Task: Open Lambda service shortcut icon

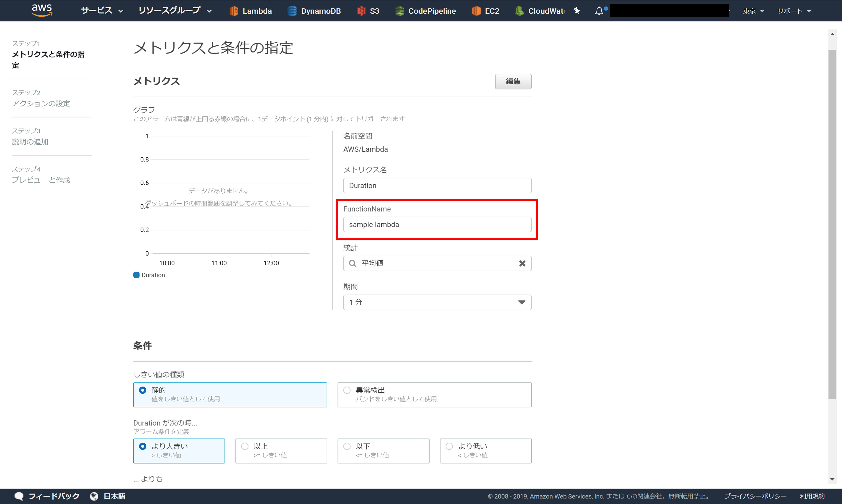Action: [x=234, y=11]
